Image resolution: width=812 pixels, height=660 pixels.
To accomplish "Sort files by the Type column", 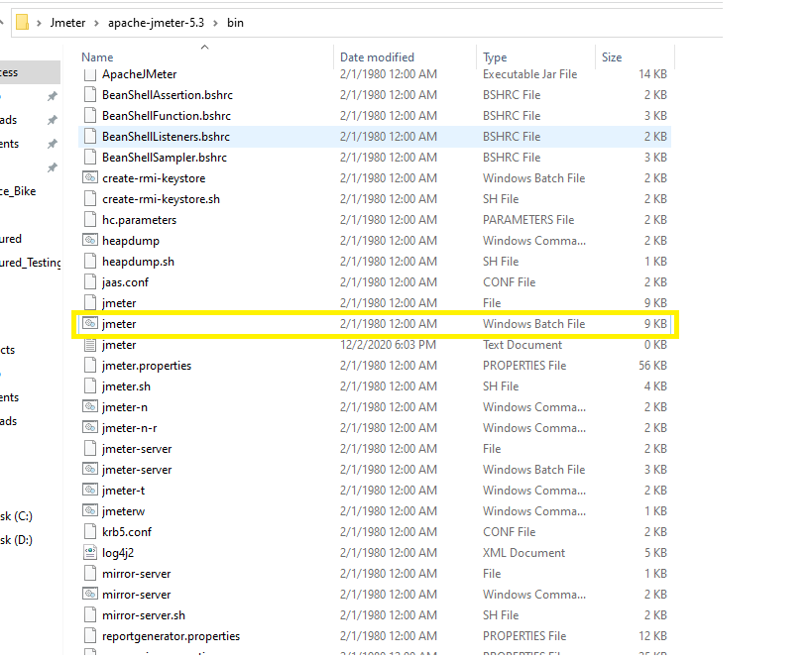I will click(495, 56).
